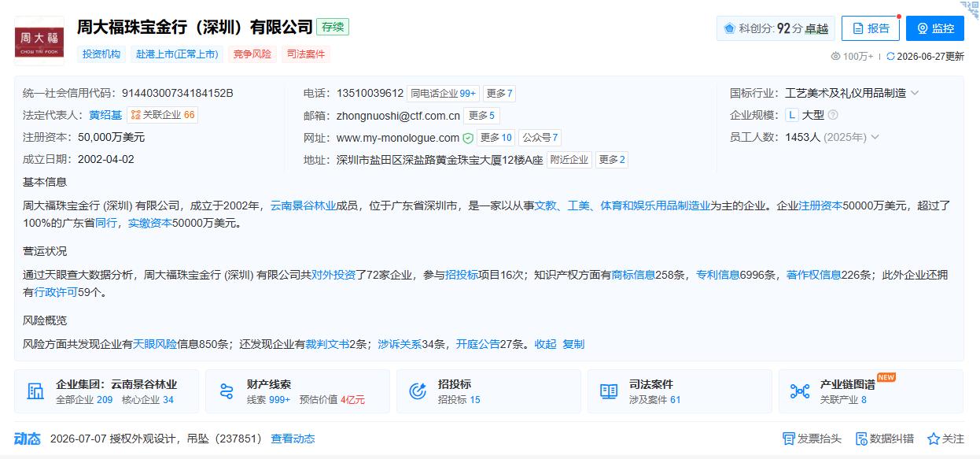Expand the 国标行业 dropdown arrow
Image resolution: width=980 pixels, height=459 pixels.
915,93
